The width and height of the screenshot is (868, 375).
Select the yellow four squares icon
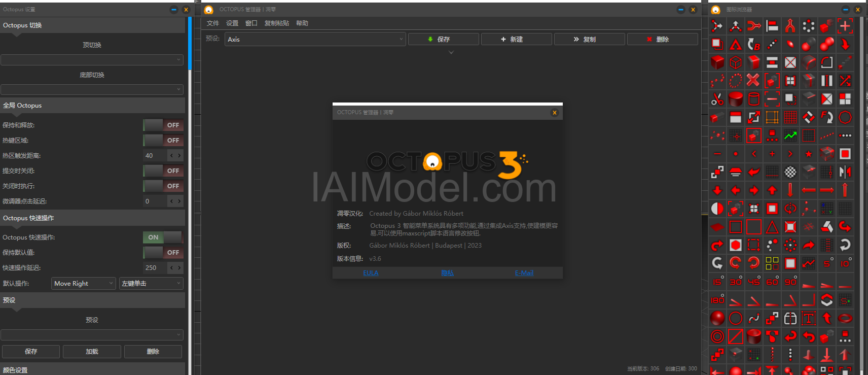click(772, 263)
